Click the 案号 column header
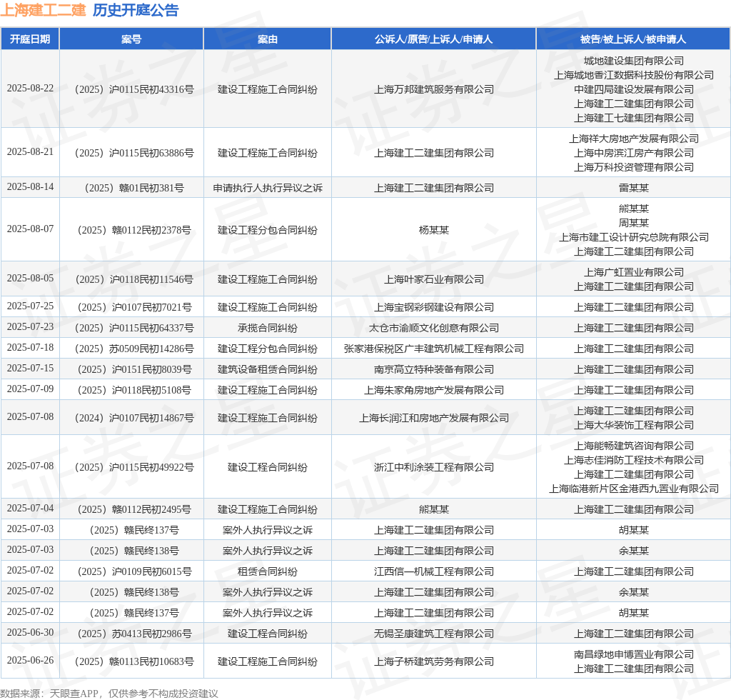Screen dimensions: 731x700 click(131, 39)
